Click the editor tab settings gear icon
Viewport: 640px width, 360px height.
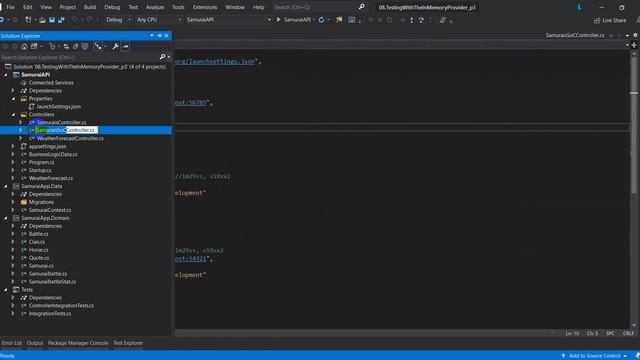(635, 35)
